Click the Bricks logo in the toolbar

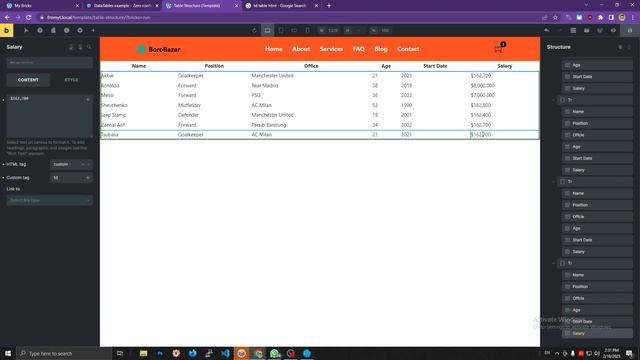(x=7, y=31)
